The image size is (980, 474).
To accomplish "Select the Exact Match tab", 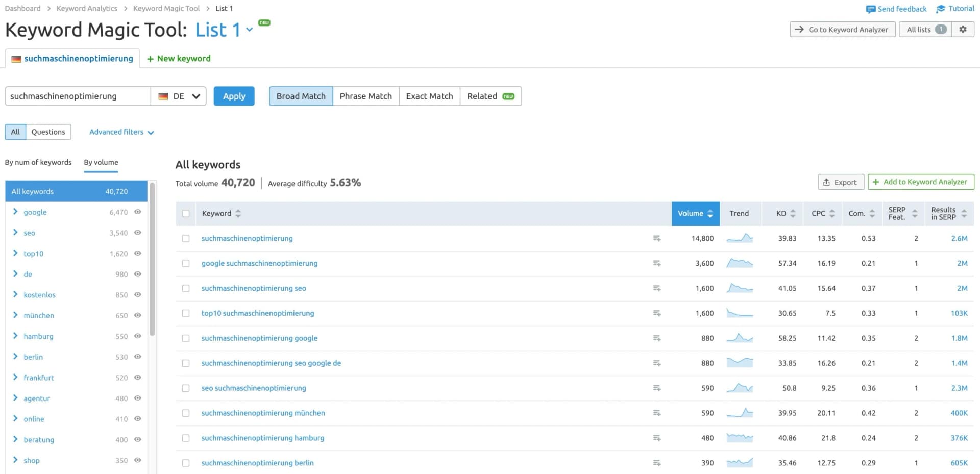I will click(429, 96).
